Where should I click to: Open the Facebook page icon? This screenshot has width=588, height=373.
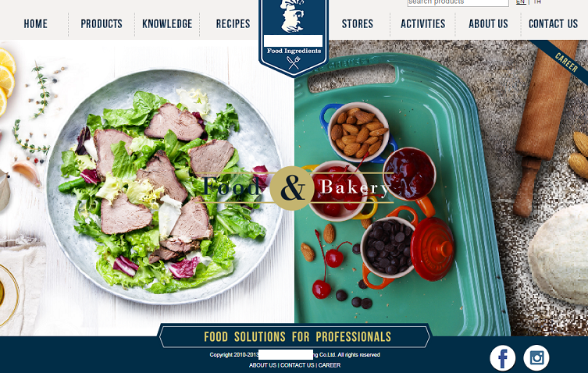pos(503,358)
